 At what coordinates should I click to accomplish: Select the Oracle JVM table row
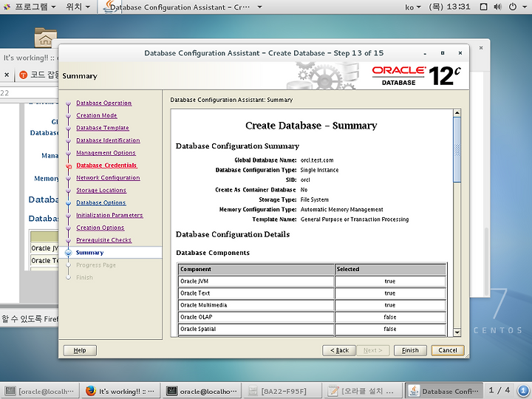(312, 282)
